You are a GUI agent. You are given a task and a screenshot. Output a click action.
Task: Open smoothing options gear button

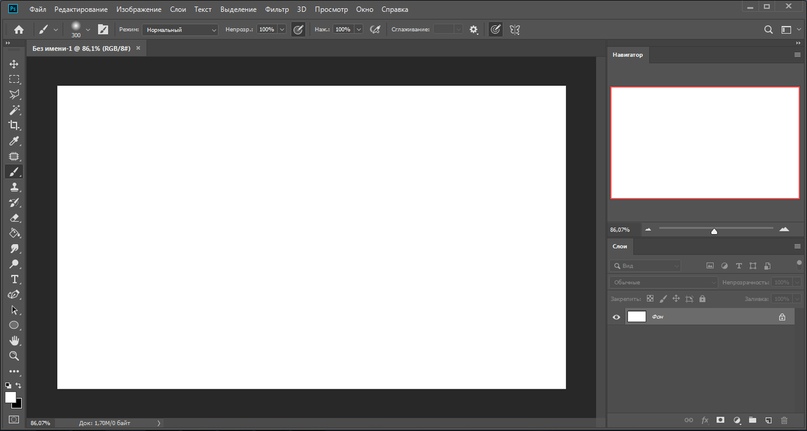pos(473,30)
